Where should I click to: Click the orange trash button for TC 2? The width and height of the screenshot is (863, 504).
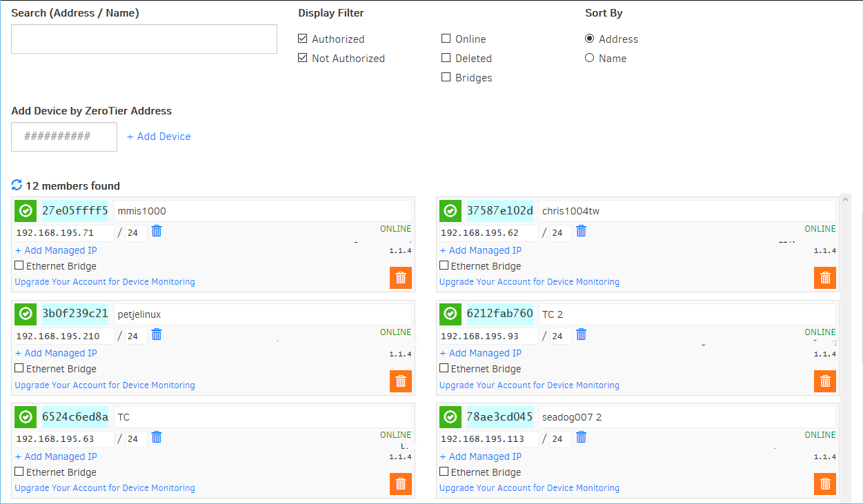point(825,381)
